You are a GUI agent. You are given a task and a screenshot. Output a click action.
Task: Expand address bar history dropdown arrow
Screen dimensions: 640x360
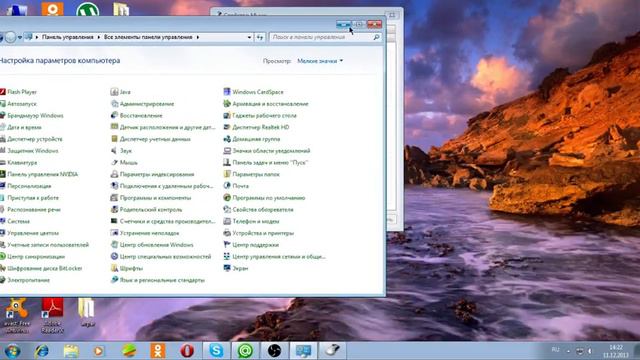249,37
